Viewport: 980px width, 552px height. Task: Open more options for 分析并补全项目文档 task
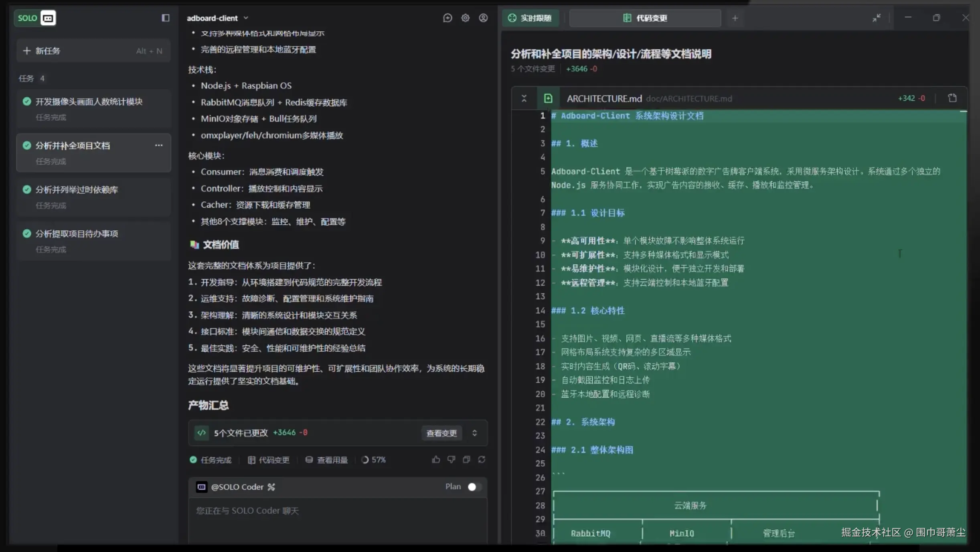pos(159,145)
